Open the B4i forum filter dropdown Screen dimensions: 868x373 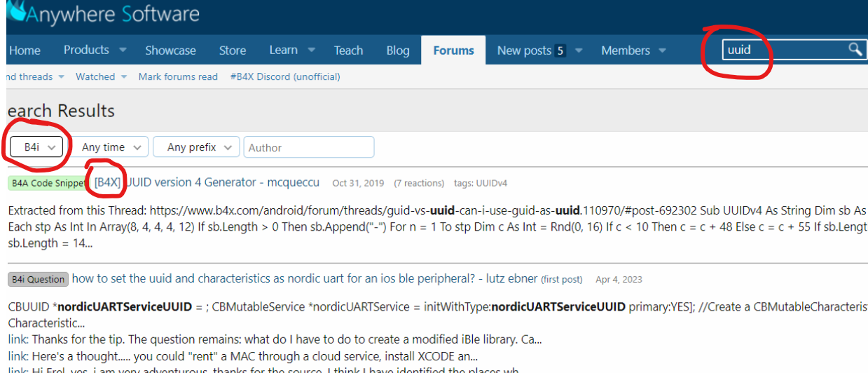pos(36,147)
